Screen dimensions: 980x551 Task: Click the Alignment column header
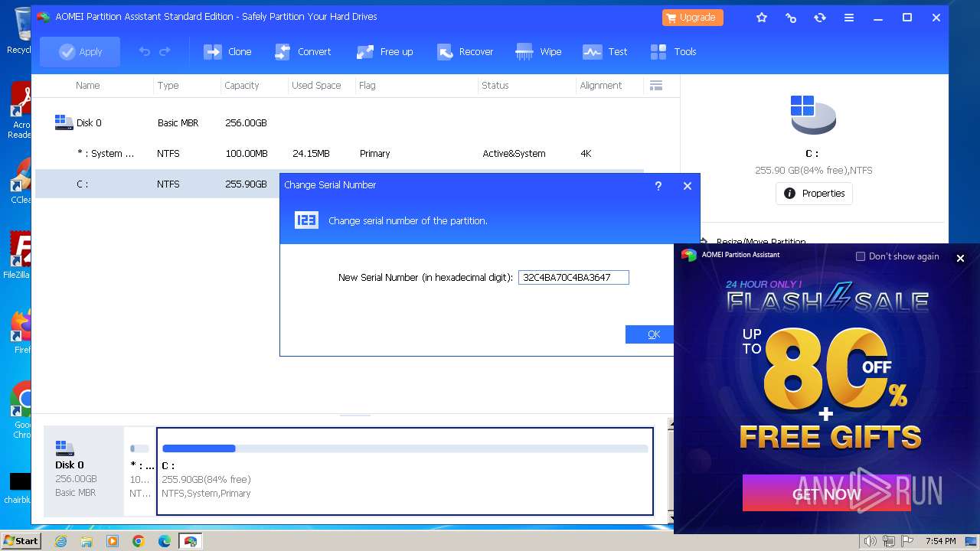601,86
